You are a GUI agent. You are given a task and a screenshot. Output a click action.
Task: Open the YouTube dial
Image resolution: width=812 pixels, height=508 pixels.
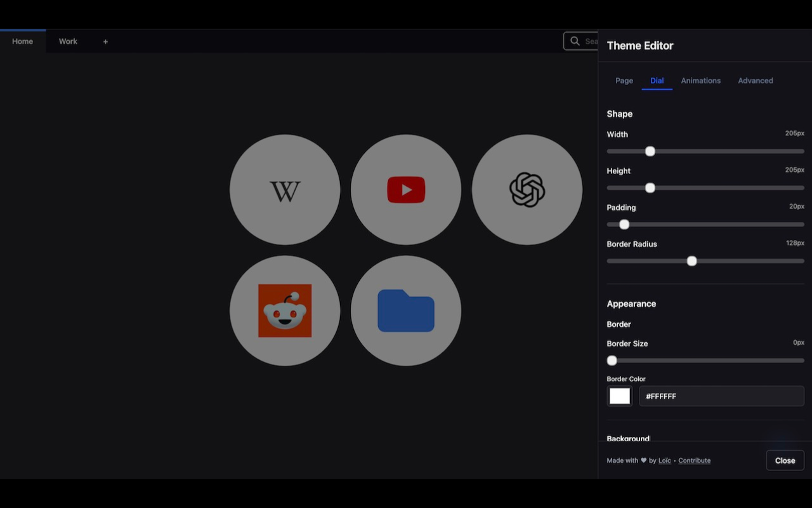(406, 190)
